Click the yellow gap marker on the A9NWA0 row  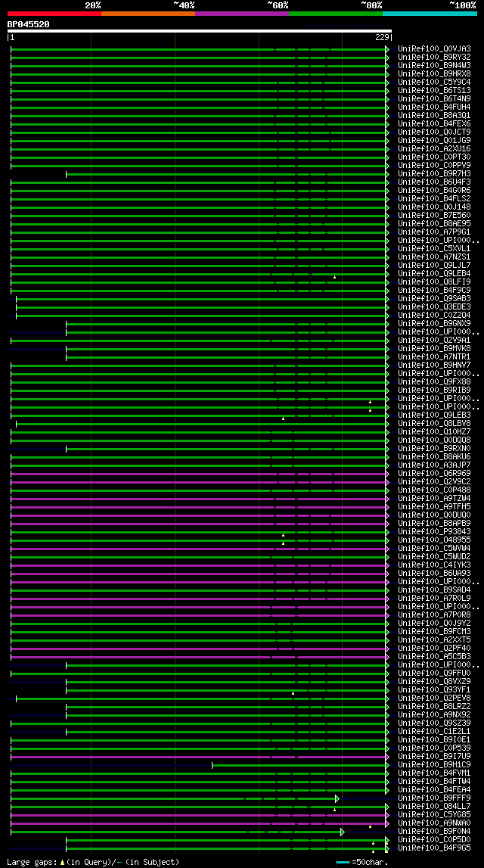pos(370,826)
